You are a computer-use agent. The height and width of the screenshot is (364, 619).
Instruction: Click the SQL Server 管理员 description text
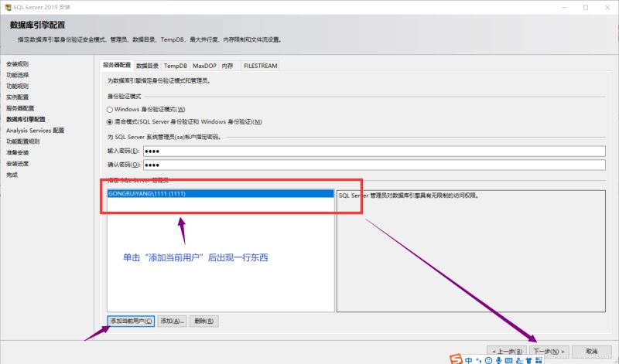tap(409, 196)
